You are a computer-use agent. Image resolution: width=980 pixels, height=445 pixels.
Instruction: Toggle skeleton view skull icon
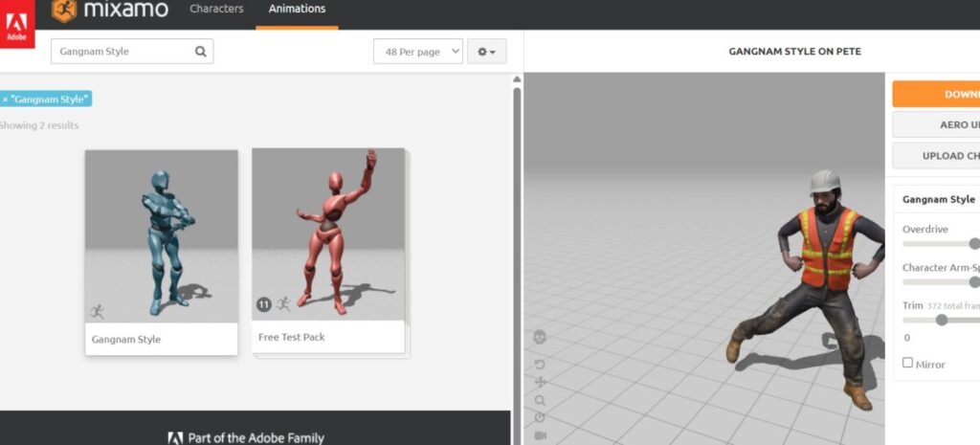[x=541, y=338]
